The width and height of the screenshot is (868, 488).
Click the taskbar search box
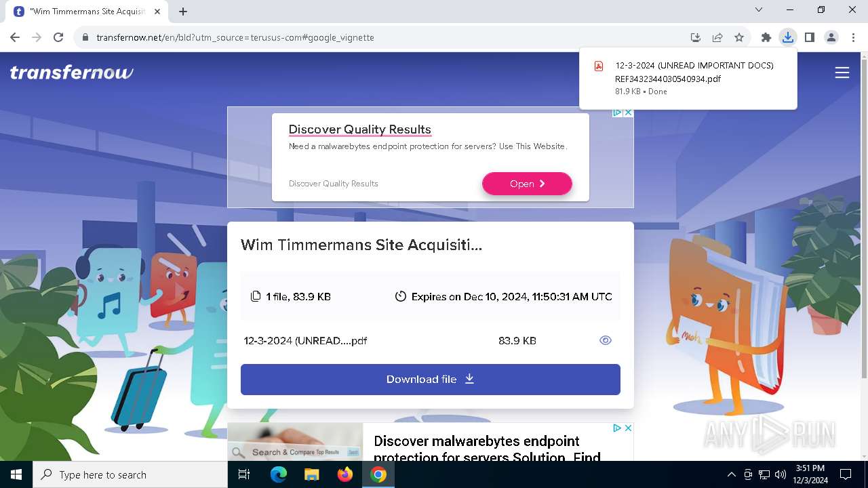[130, 474]
